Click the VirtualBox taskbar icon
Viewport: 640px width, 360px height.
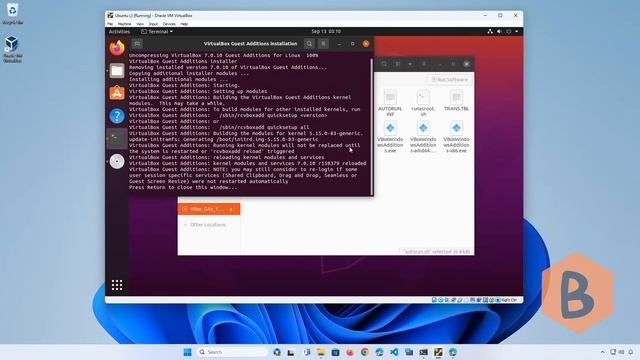pos(438,352)
